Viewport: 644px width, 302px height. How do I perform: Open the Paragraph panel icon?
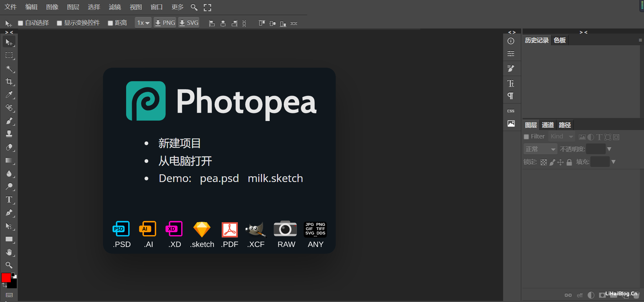[x=511, y=96]
